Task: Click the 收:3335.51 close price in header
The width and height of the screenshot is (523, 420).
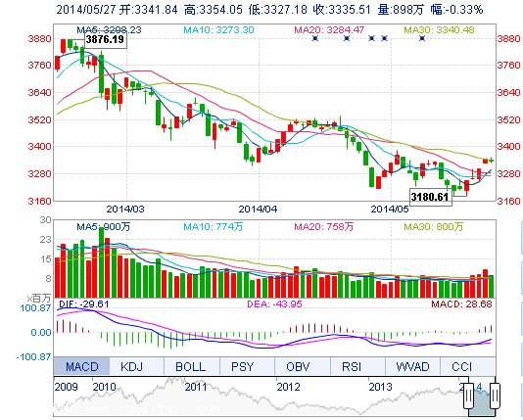Action: point(342,10)
